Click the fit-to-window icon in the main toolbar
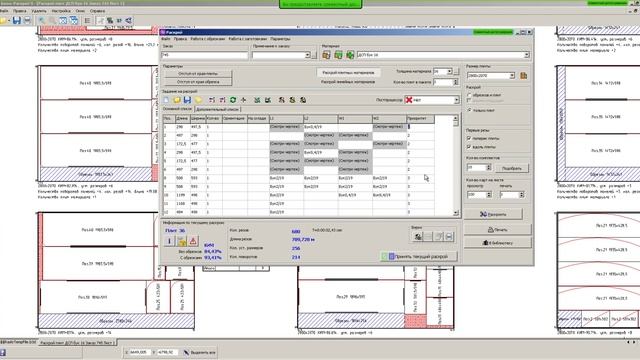This screenshot has width=640, height=360. tap(63, 20)
